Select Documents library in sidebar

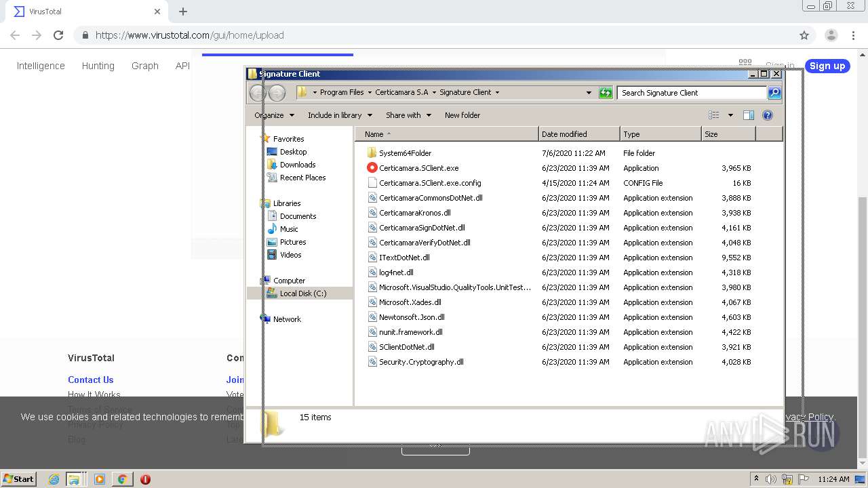pyautogui.click(x=298, y=216)
